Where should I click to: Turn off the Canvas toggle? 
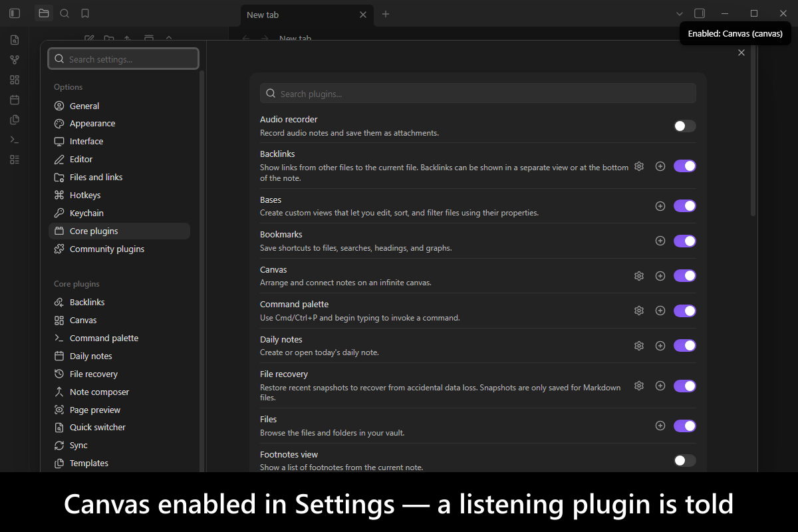click(685, 276)
